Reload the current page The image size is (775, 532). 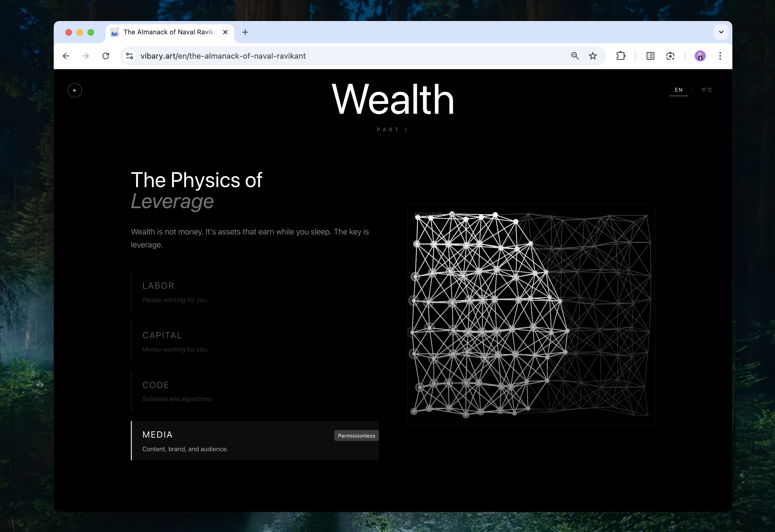click(106, 56)
